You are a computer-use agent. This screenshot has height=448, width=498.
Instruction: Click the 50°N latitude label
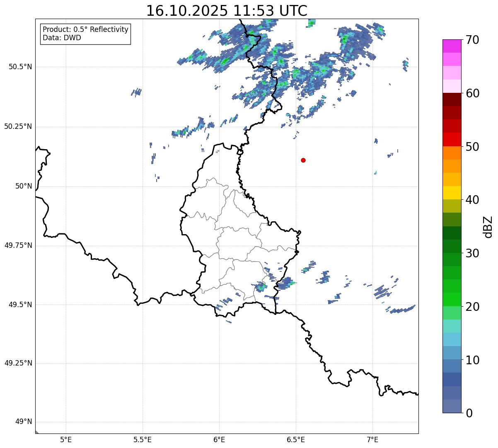[x=24, y=186]
